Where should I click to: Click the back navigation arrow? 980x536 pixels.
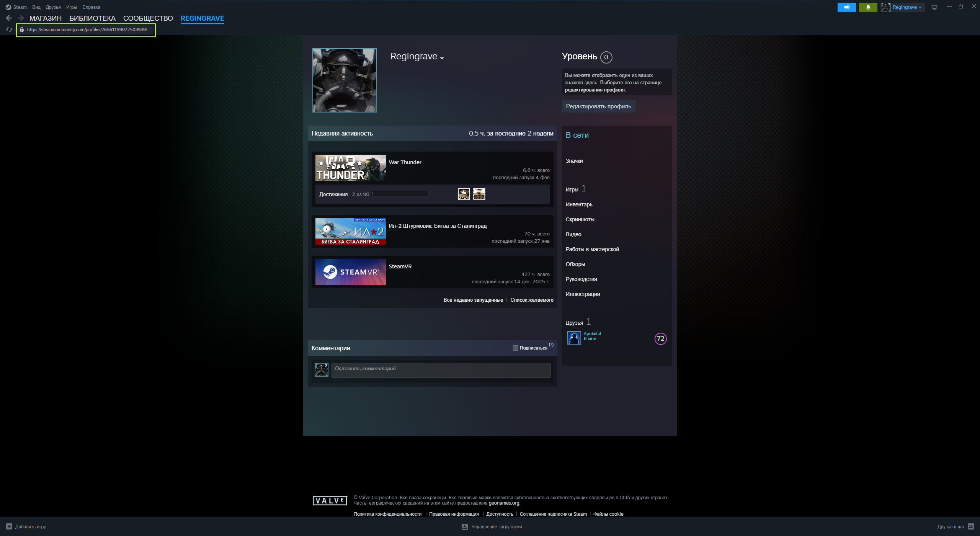coord(9,18)
